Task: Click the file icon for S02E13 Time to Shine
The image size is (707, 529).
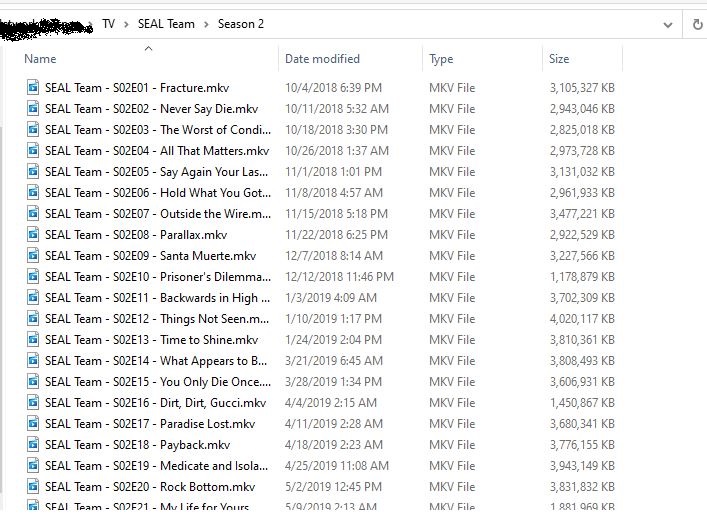Action: (x=33, y=340)
